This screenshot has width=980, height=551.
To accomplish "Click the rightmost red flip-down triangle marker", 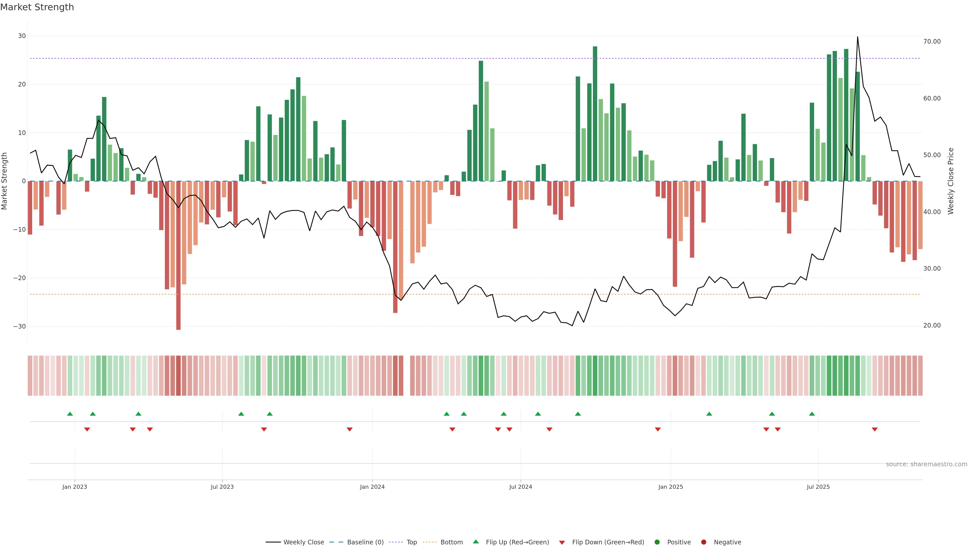I will (875, 429).
